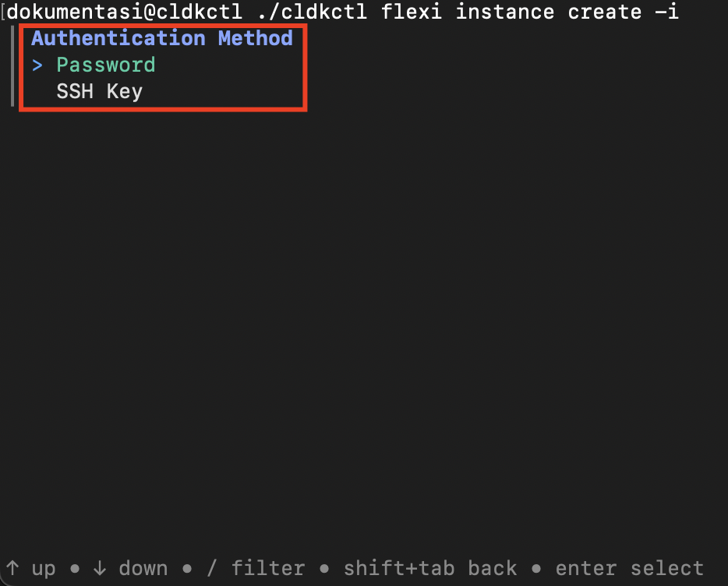Screen dimensions: 728x586
Task: Click the up arrow hint icon
Action: 12,568
